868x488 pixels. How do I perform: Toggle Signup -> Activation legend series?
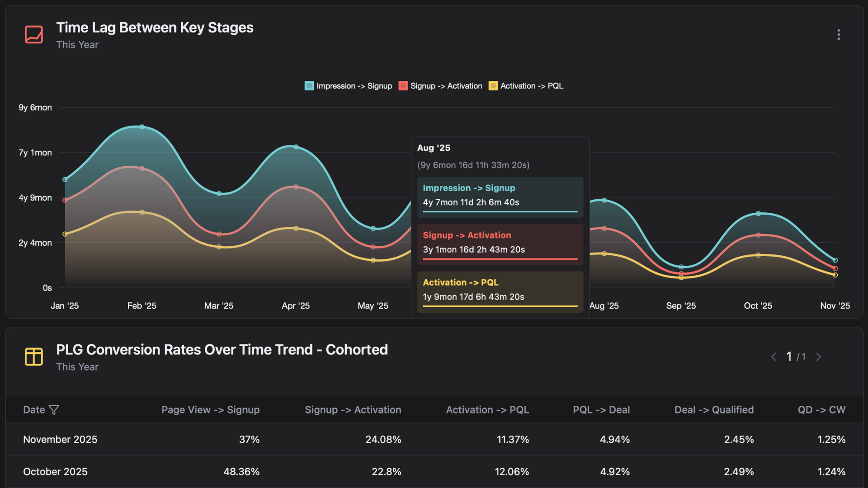point(446,86)
